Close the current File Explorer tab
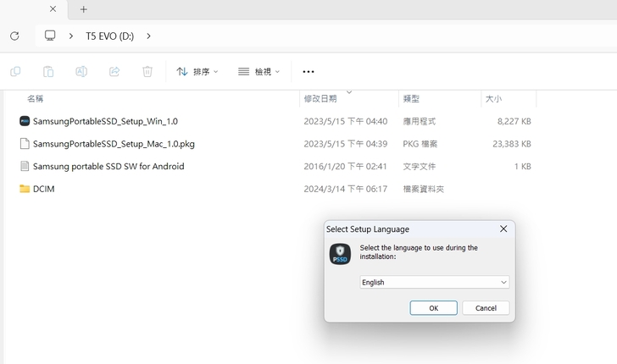 [x=53, y=9]
